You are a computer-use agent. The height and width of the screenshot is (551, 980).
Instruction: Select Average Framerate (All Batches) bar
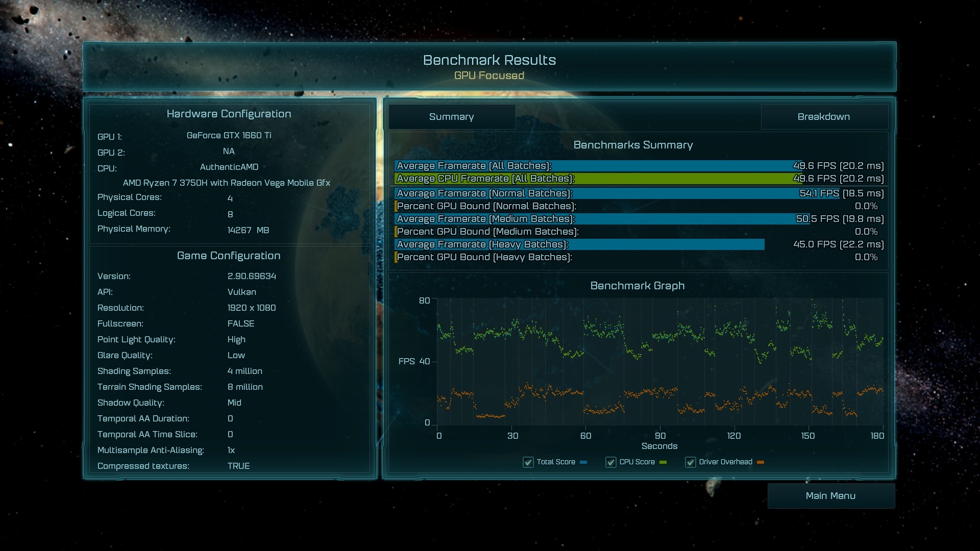tap(597, 166)
